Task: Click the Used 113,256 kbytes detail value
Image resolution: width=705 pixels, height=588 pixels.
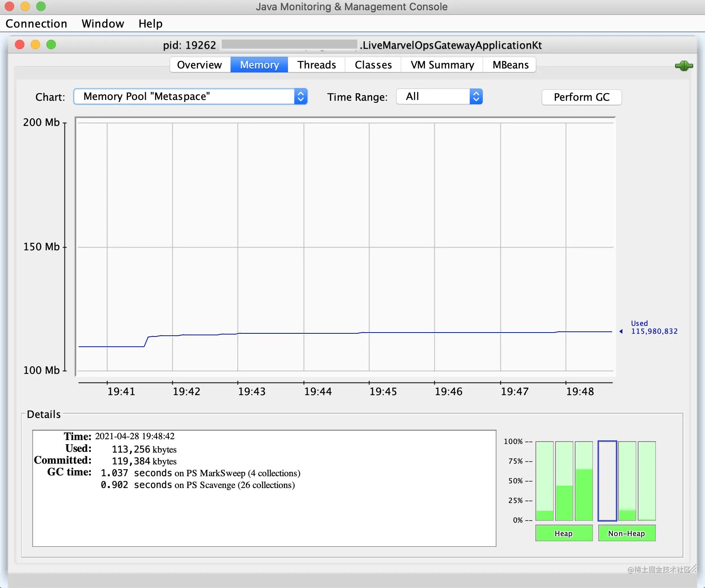Action: (144, 449)
